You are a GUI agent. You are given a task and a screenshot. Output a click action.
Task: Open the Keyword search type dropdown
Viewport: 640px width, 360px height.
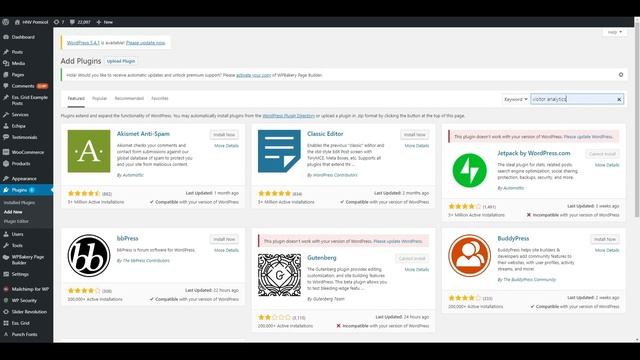(516, 99)
